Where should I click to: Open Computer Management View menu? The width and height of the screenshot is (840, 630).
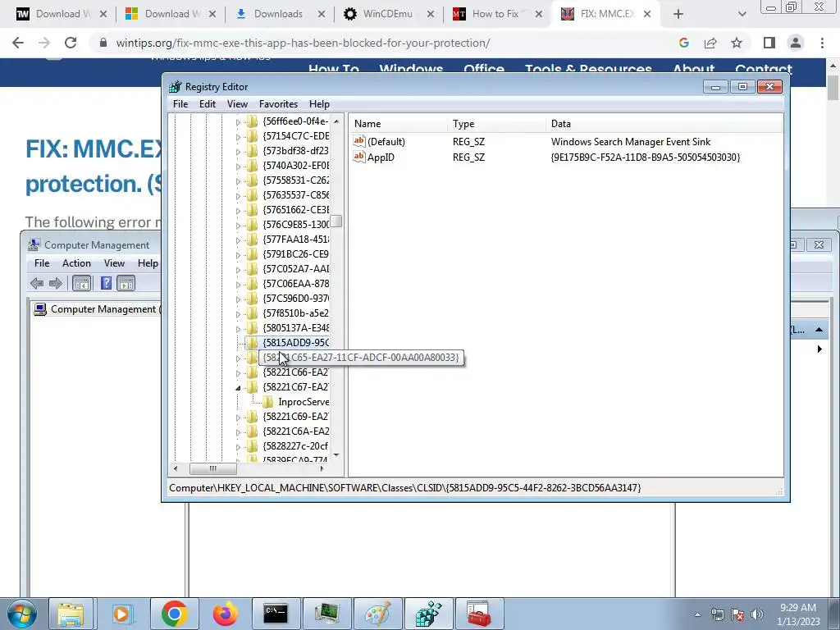pyautogui.click(x=114, y=263)
